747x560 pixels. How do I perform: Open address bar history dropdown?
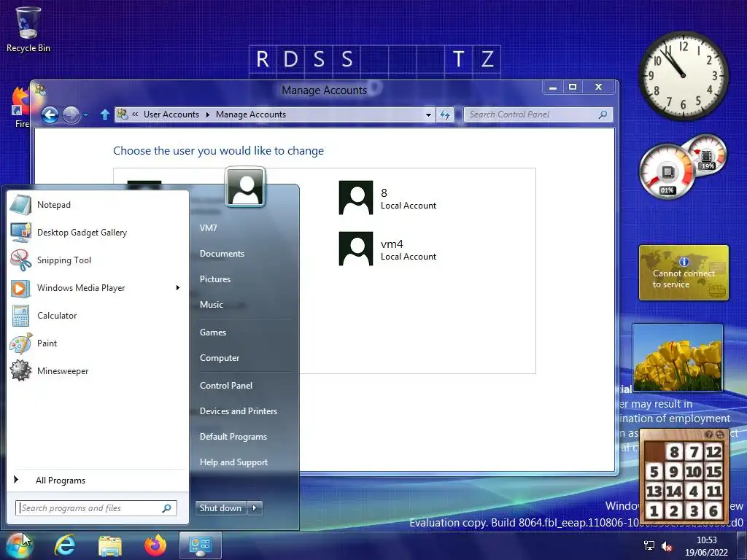[x=428, y=114]
